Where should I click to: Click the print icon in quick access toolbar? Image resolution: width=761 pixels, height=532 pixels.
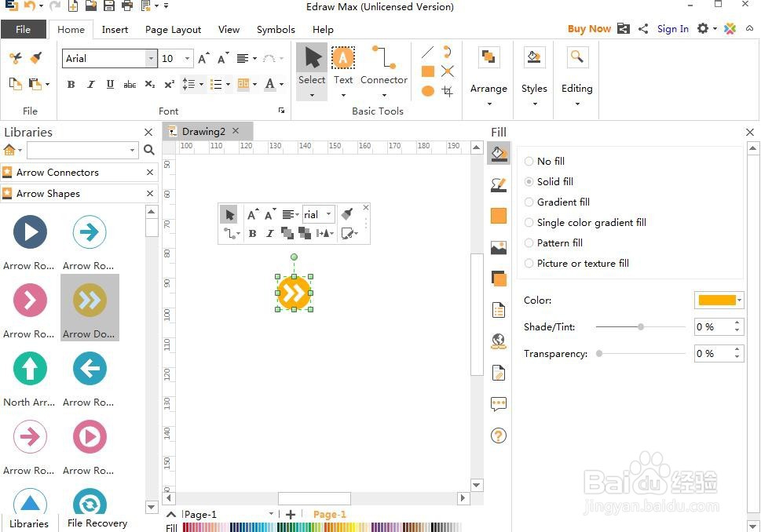click(127, 5)
